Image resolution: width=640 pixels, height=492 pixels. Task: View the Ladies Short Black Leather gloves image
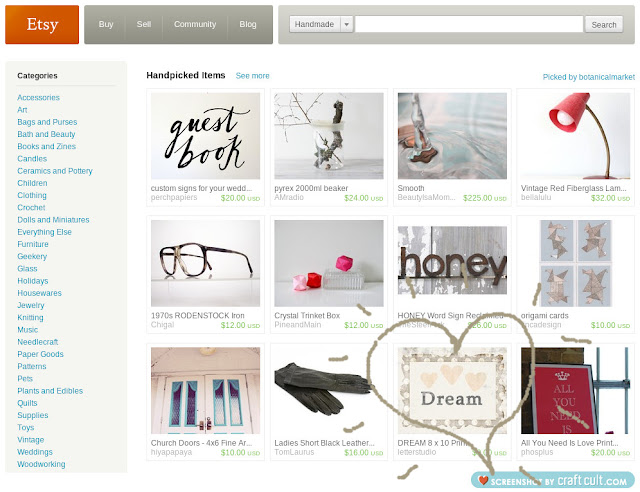click(329, 391)
